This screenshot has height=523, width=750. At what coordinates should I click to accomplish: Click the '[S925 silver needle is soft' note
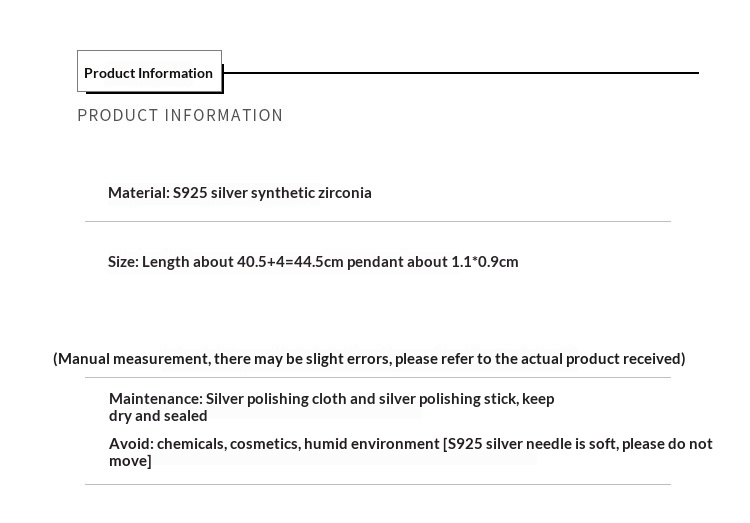(532, 444)
